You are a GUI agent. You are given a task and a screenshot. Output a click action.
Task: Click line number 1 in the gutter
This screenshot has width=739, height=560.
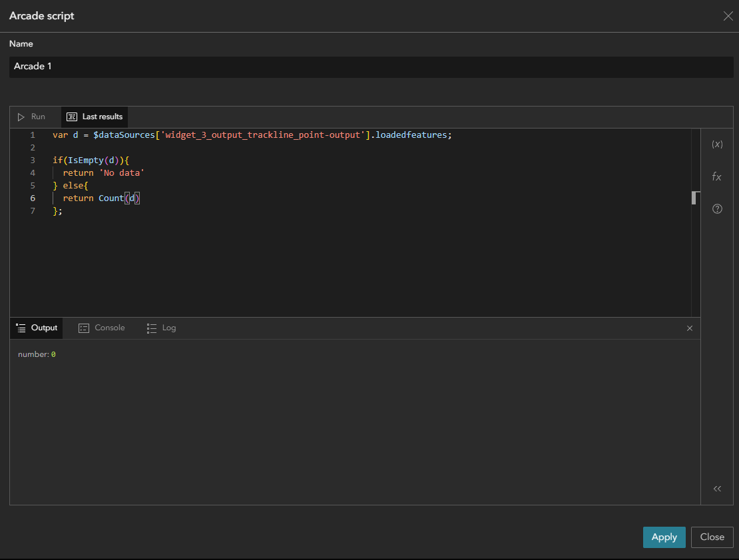tap(32, 135)
